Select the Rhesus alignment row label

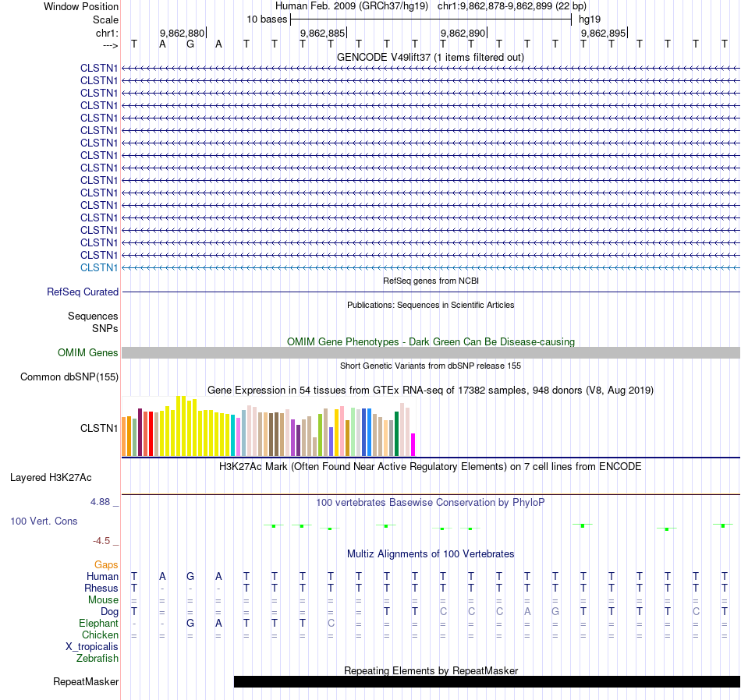(x=101, y=588)
